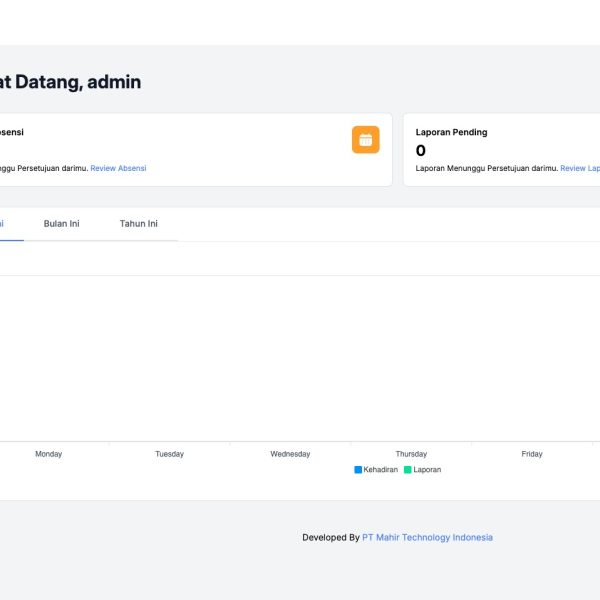
Task: Click the Developed By footer text
Action: click(330, 537)
